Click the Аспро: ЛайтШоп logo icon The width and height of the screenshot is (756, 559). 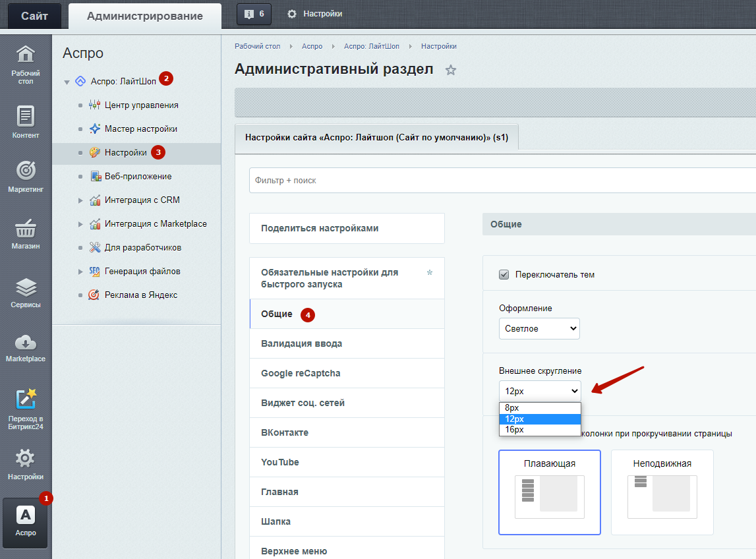[80, 81]
